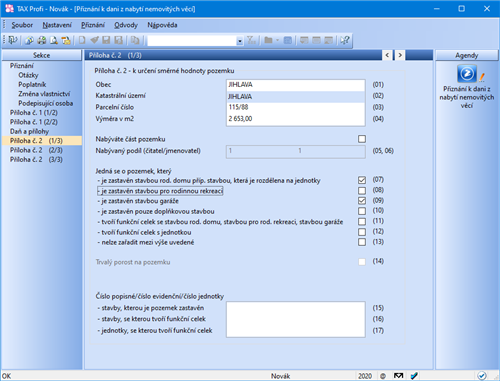The width and height of the screenshot is (500, 381).
Task: Click the calculator grid toolbar icon
Action: [x=288, y=40]
